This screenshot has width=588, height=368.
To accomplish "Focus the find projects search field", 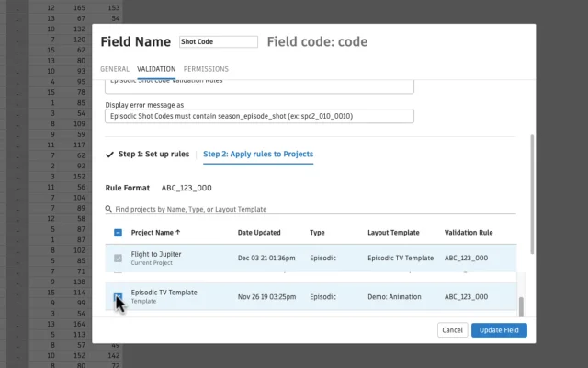I will [312, 209].
